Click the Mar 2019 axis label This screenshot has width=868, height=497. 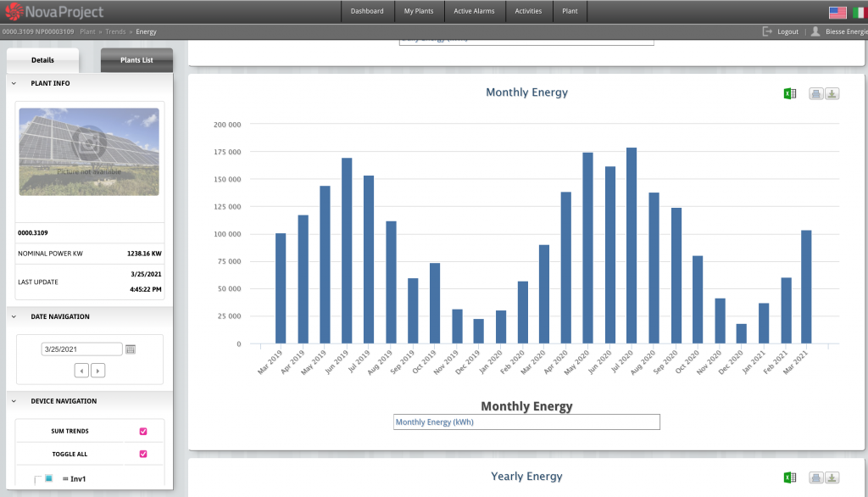[x=270, y=362]
